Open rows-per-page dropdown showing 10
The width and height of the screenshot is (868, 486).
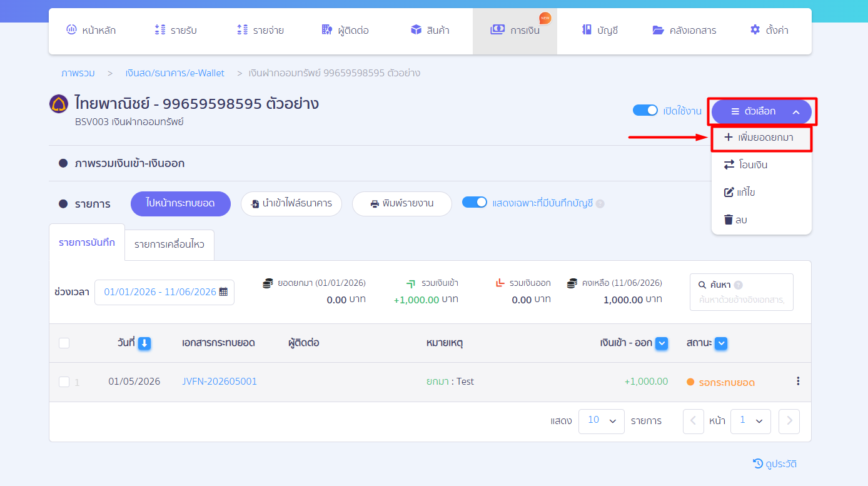(602, 421)
